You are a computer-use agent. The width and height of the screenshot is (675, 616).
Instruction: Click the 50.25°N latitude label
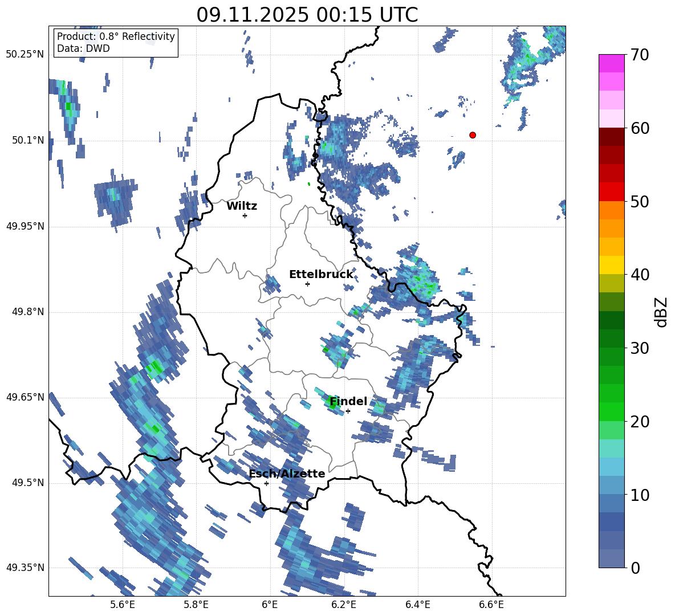(25, 55)
